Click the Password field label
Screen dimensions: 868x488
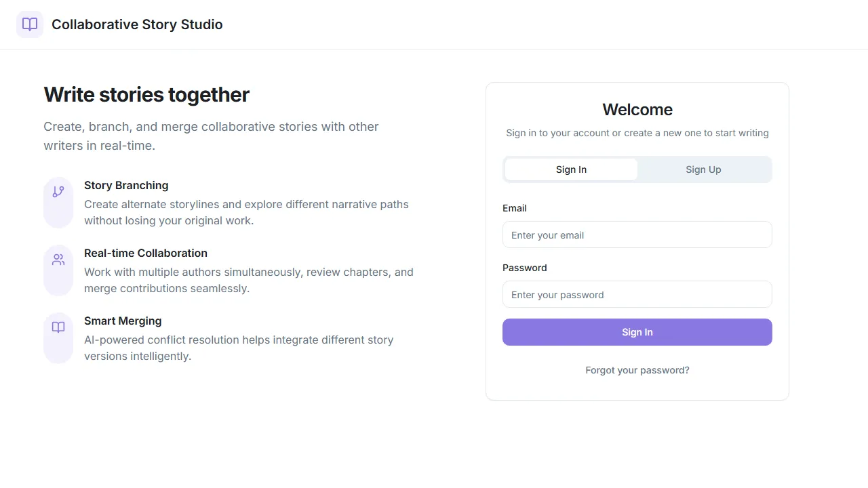point(524,268)
